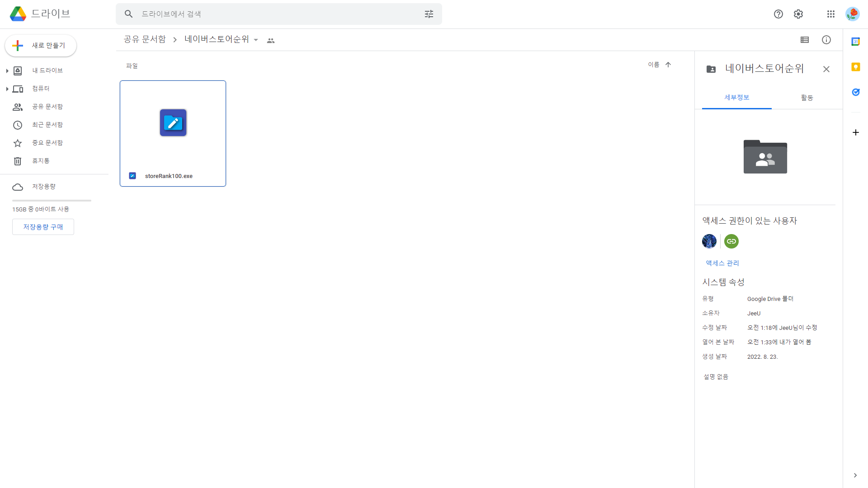Click the storage usage bar
The image size is (868, 488).
pyautogui.click(x=52, y=200)
